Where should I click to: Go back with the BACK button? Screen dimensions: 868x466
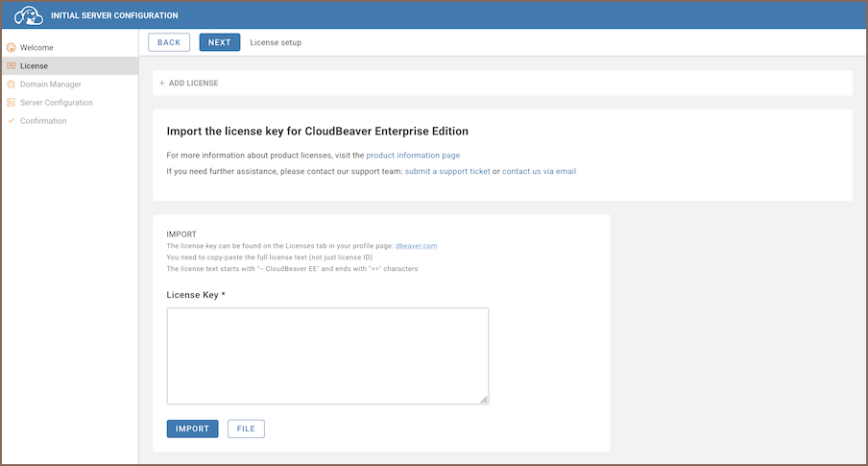tap(169, 42)
